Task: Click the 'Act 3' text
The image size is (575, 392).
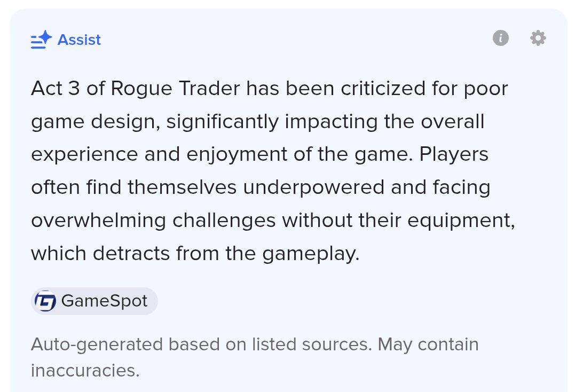Action: click(56, 88)
